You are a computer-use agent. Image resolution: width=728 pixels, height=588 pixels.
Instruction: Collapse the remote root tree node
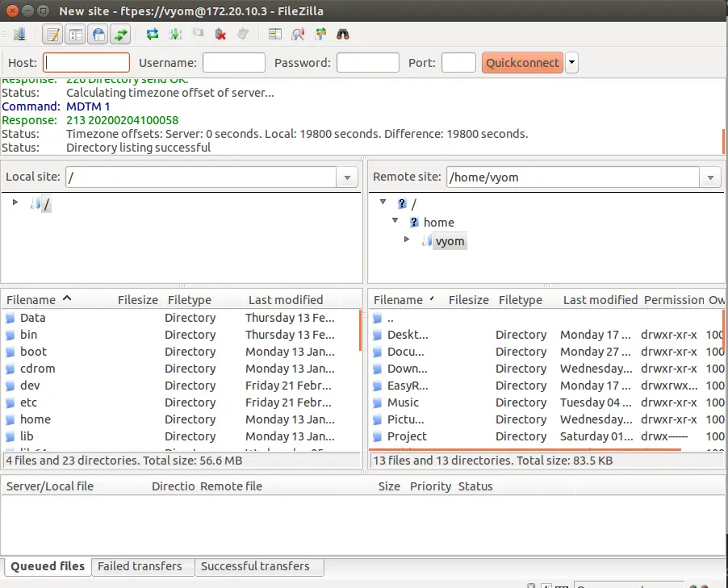(383, 202)
